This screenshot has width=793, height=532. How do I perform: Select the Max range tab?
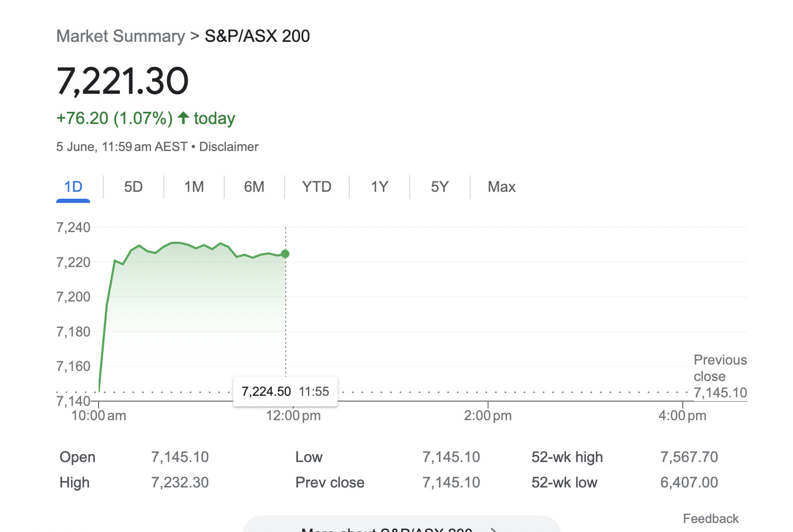coord(501,187)
